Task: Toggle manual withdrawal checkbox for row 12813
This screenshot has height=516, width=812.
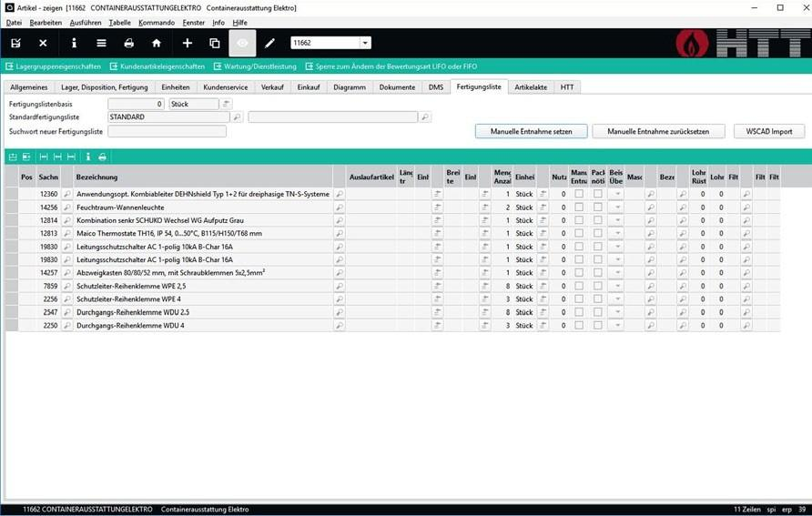Action: pyautogui.click(x=579, y=233)
